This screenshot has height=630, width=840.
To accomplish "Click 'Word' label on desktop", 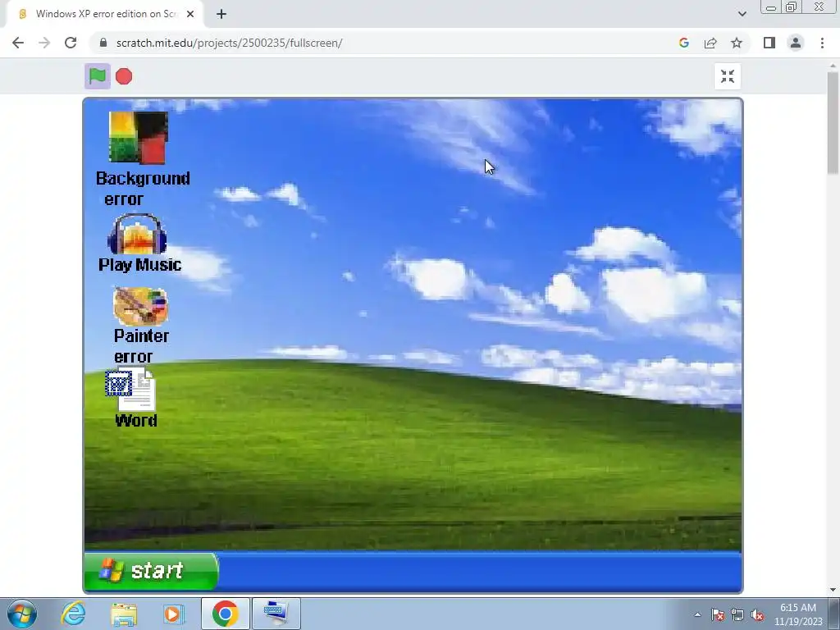I will coord(136,421).
